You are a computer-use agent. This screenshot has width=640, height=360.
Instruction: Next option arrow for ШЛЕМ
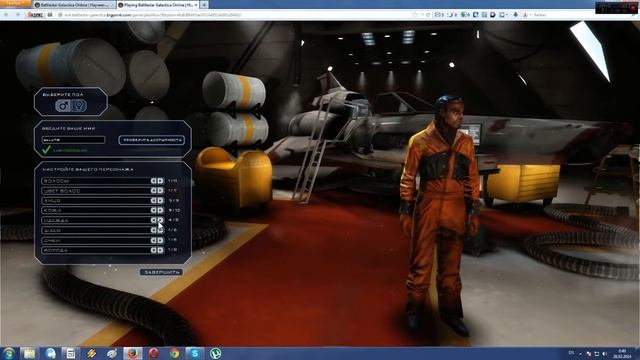(x=160, y=230)
